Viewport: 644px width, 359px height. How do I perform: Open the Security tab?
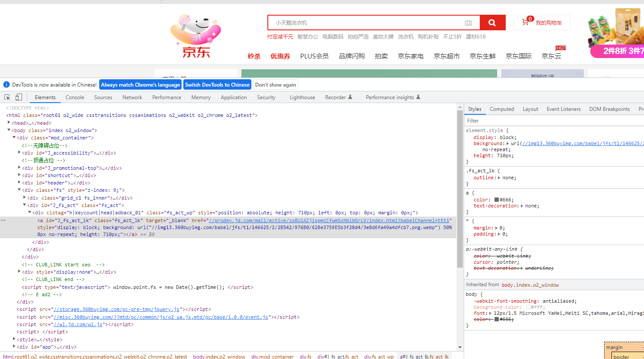coord(266,97)
